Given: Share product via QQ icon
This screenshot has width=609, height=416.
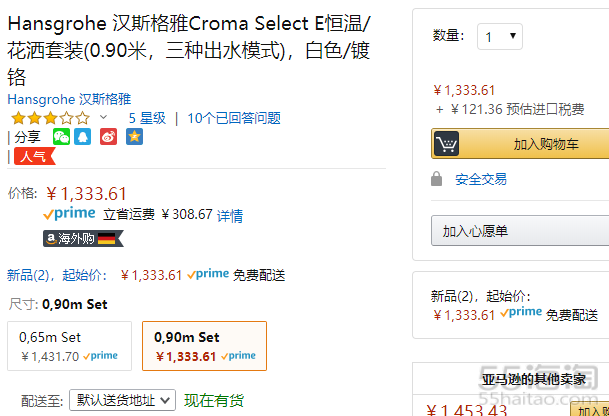Looking at the screenshot, I should [86, 136].
